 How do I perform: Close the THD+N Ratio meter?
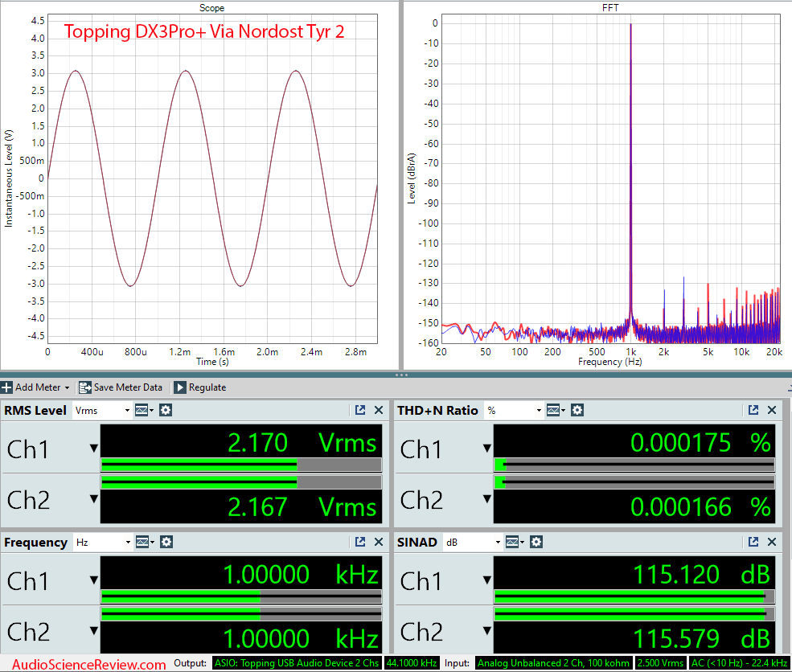tap(772, 411)
